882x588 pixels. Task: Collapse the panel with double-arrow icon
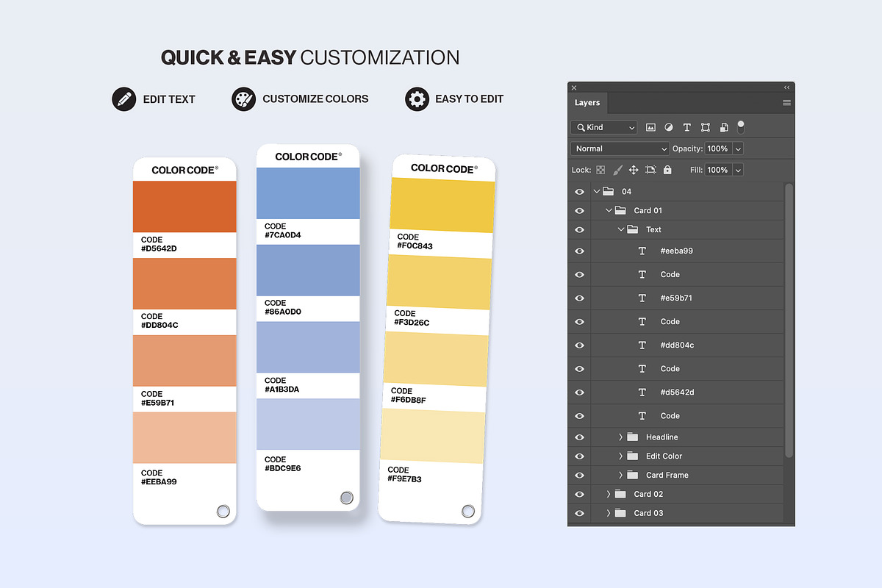coord(786,87)
